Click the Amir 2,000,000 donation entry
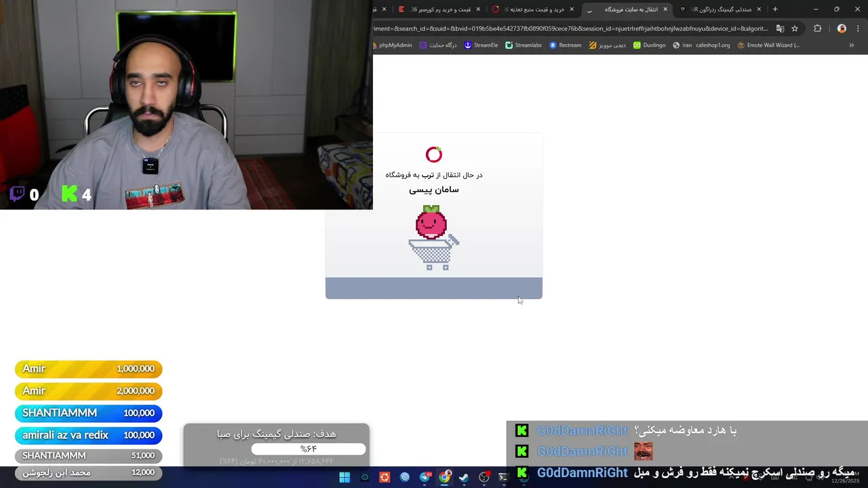 coord(89,391)
